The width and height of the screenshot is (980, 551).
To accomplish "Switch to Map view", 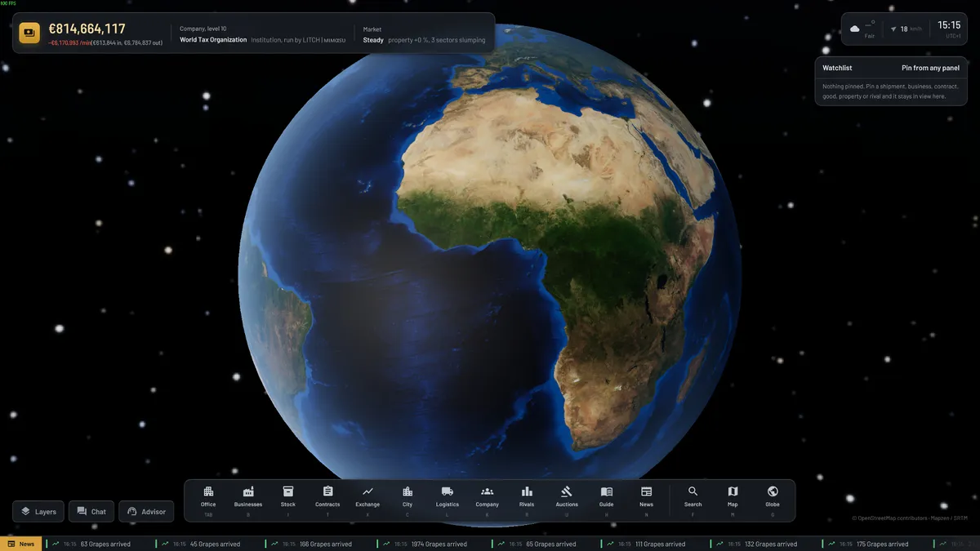I will click(x=733, y=500).
